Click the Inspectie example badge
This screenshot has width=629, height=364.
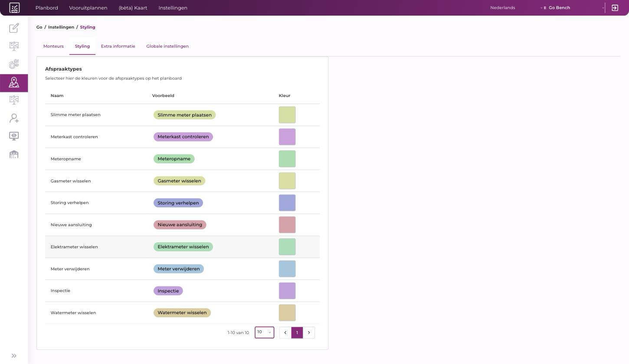168,291
